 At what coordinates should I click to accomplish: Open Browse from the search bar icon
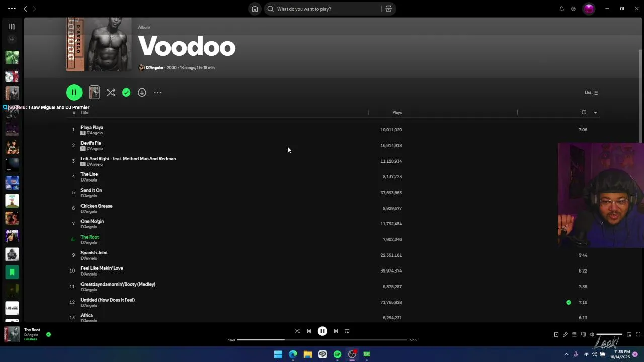(x=388, y=9)
